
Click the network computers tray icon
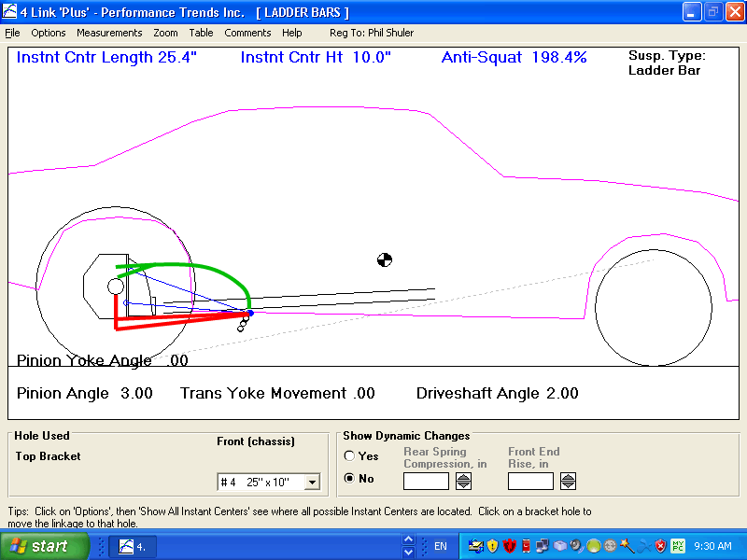pyautogui.click(x=543, y=546)
